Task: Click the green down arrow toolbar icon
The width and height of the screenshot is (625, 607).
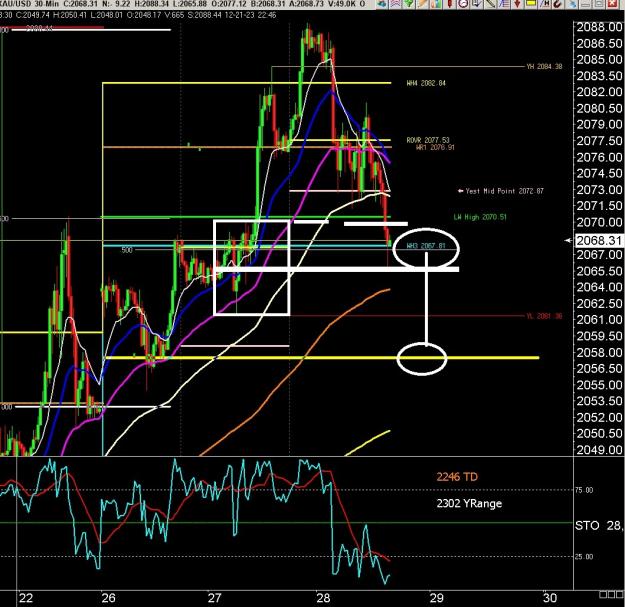Action: 409,4
